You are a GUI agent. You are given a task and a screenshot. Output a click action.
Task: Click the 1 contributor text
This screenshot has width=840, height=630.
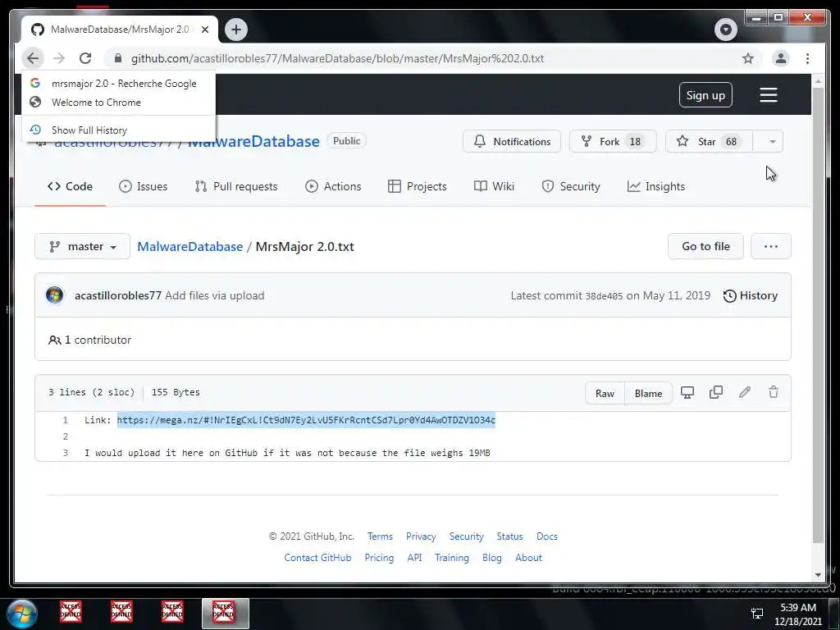pos(89,340)
